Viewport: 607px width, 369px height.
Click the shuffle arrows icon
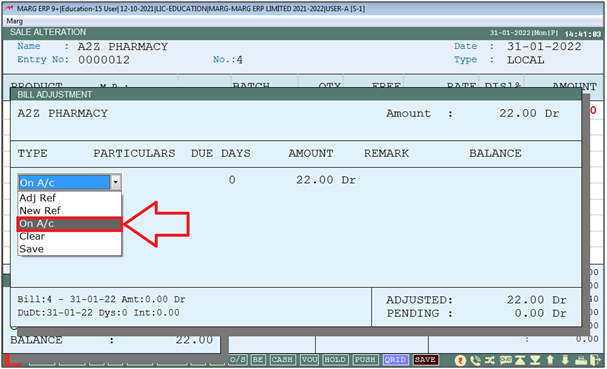pos(490,360)
